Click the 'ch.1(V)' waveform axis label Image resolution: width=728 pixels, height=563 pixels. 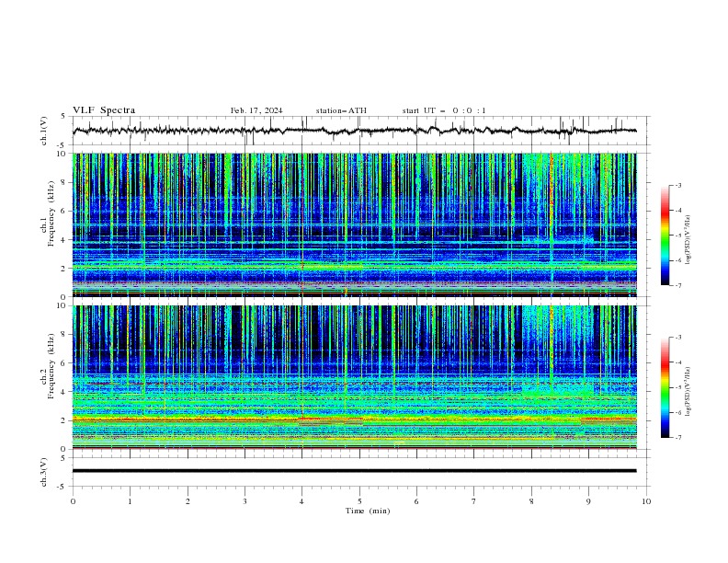tap(44, 131)
